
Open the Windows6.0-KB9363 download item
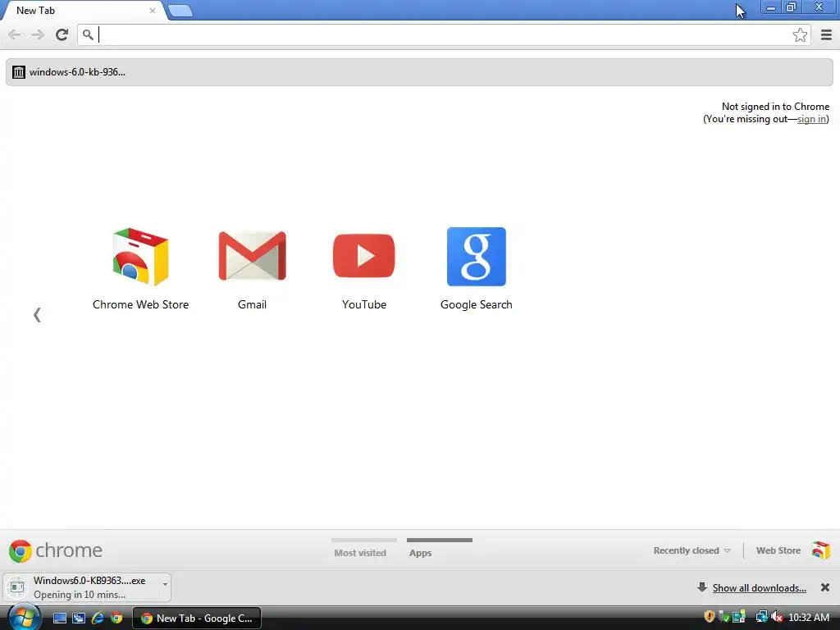(x=81, y=587)
